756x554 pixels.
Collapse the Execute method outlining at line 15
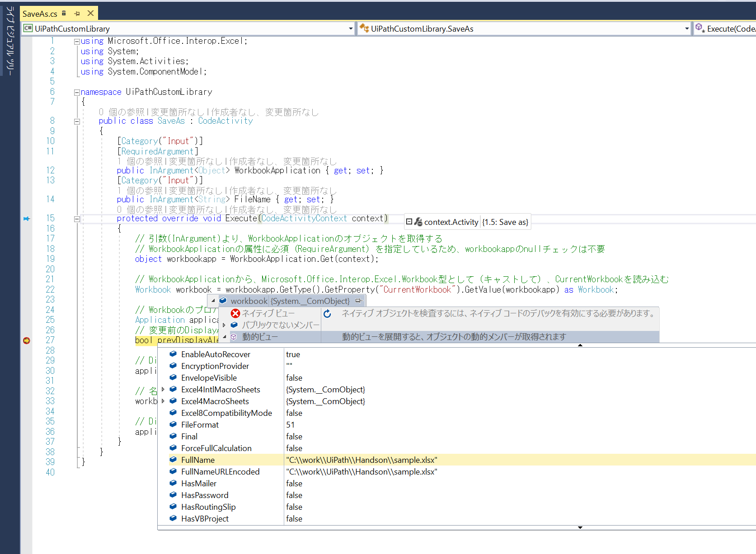point(77,219)
